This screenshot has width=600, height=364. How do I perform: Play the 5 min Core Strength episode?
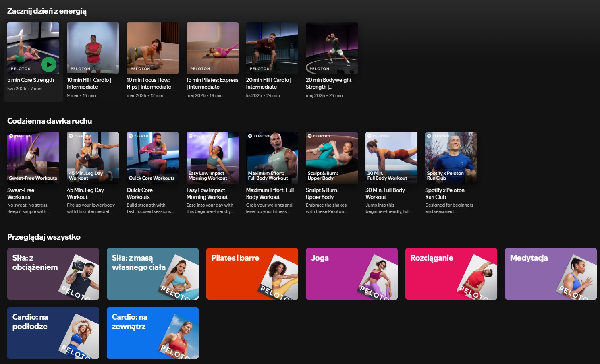(49, 64)
